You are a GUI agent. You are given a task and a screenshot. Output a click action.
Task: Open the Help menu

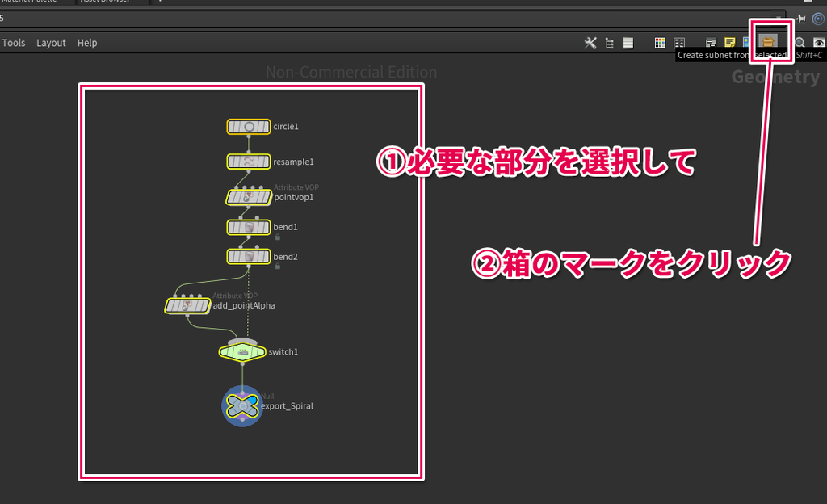[87, 43]
